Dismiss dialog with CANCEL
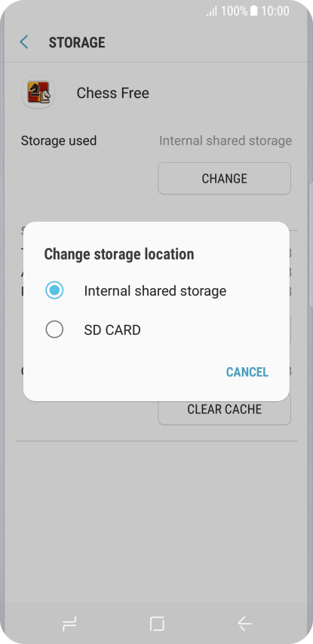Screen dimensions: 313x644 coord(247,372)
